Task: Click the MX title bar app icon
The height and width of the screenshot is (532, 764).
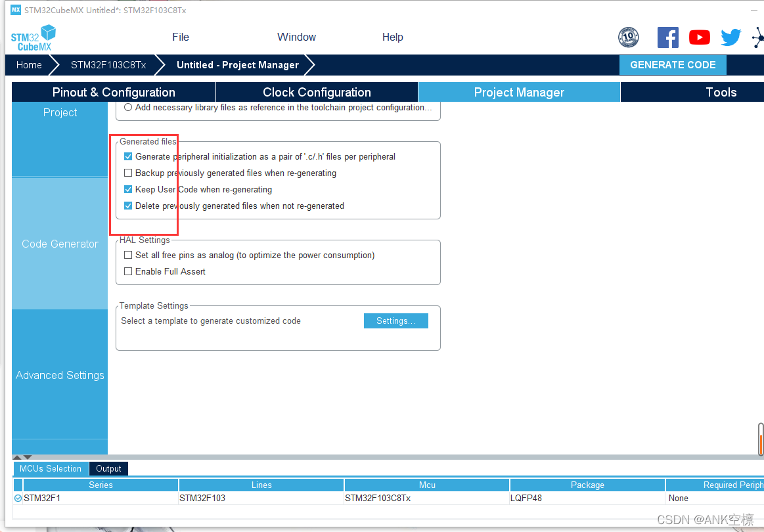Action: 16,10
